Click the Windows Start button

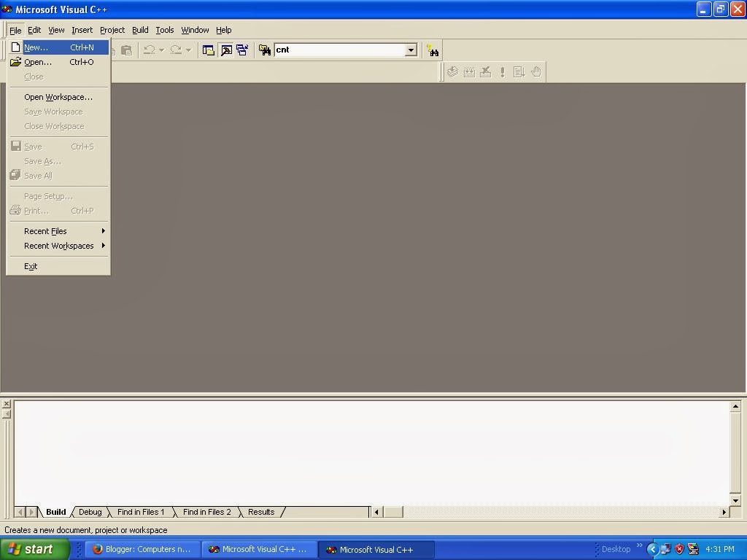click(x=35, y=549)
